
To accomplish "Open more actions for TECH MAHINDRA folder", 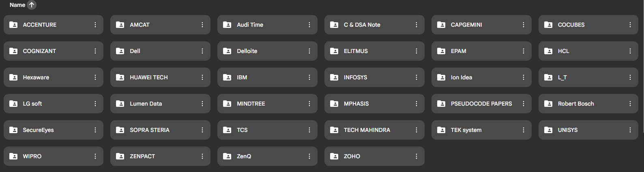I will pyautogui.click(x=416, y=130).
